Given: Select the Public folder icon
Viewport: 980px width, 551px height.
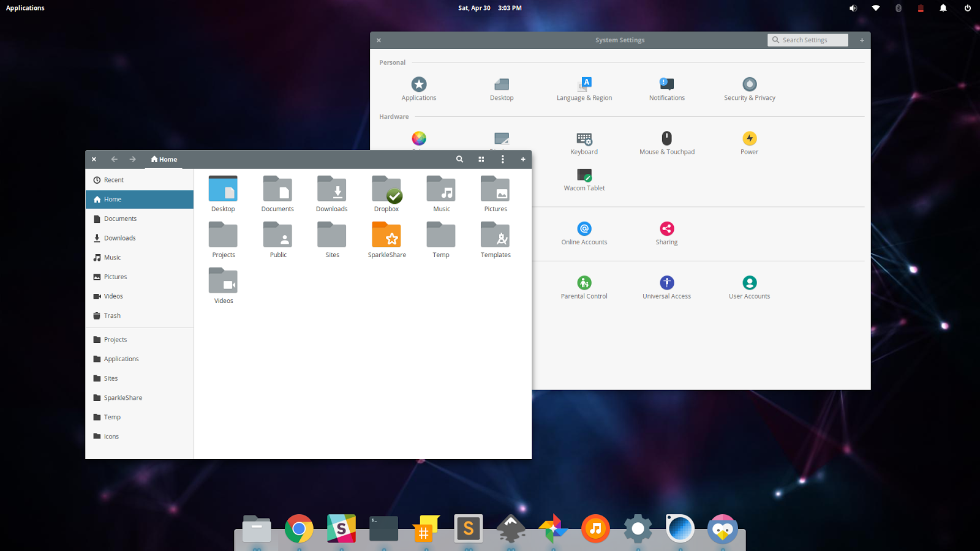Looking at the screenshot, I should tap(277, 235).
